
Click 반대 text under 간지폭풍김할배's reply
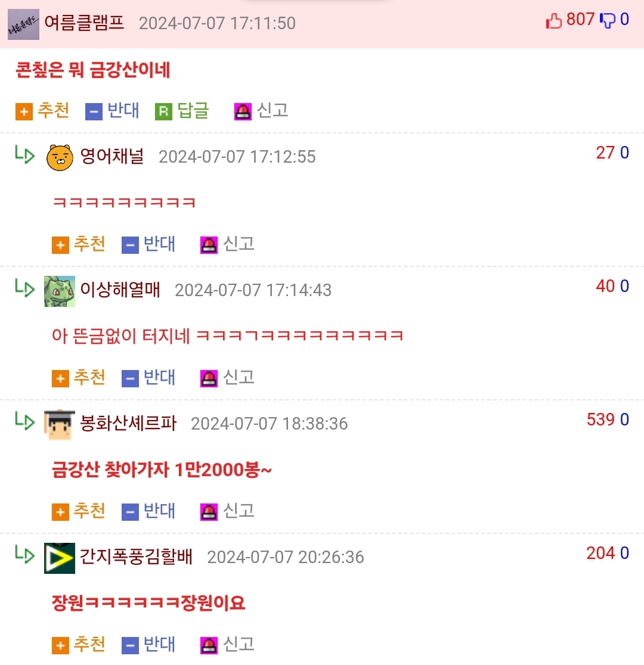point(159,644)
